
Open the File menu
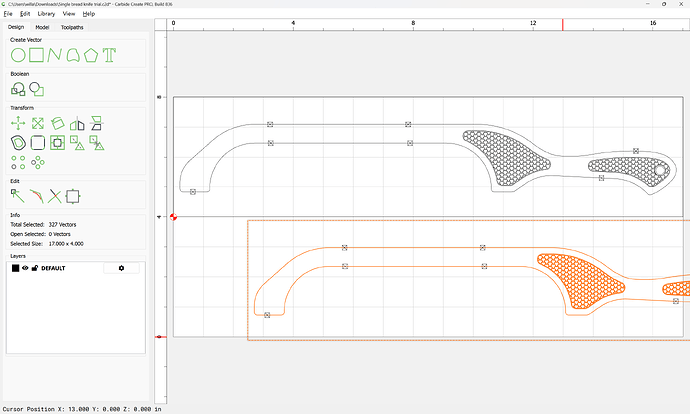point(8,14)
